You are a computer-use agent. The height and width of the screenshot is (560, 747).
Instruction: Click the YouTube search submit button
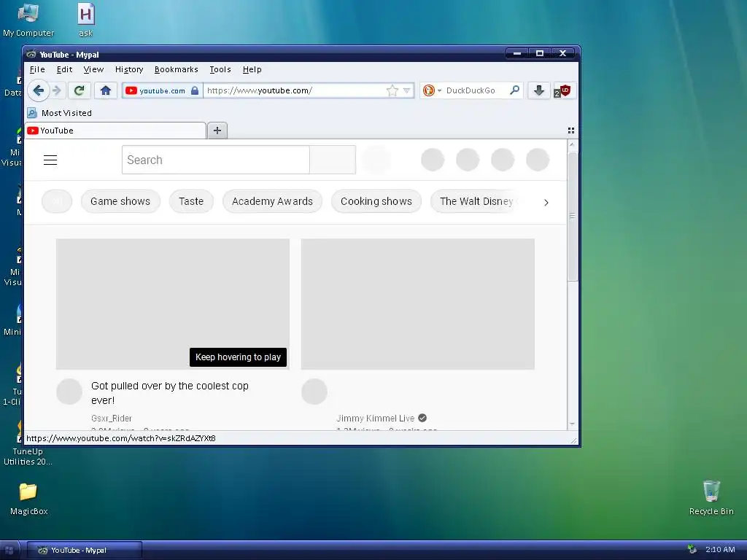333,160
